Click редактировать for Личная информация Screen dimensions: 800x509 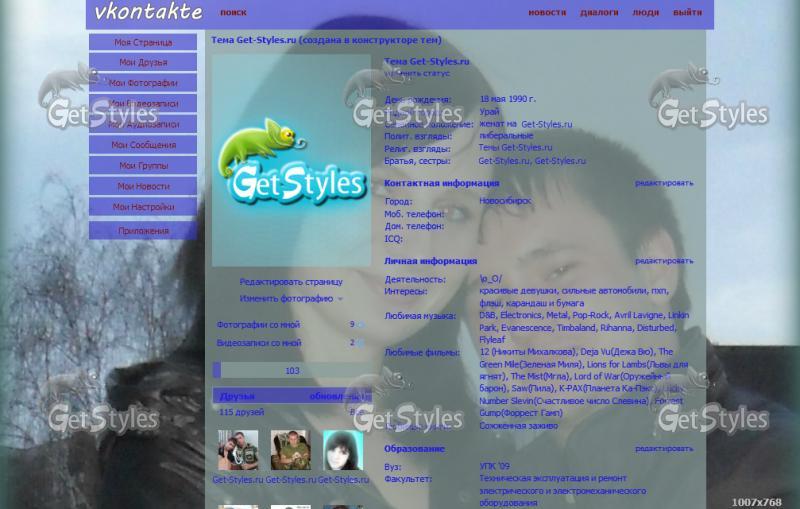[x=664, y=261]
